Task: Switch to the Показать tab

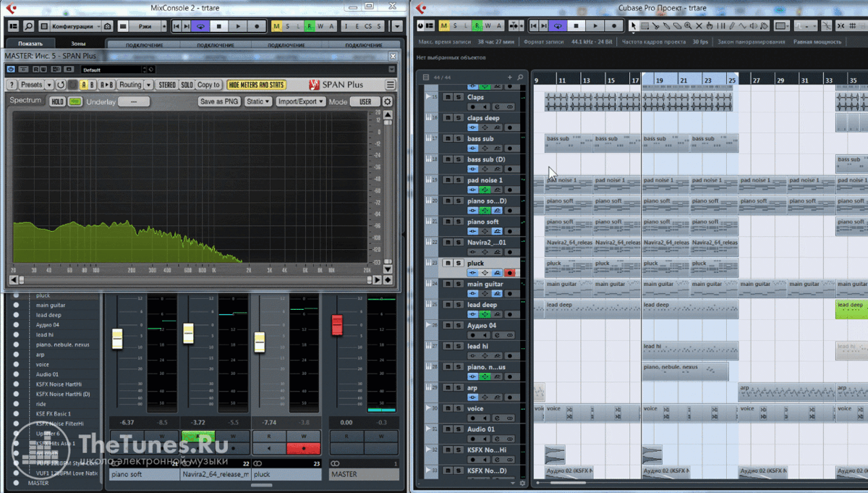Action: click(x=30, y=44)
